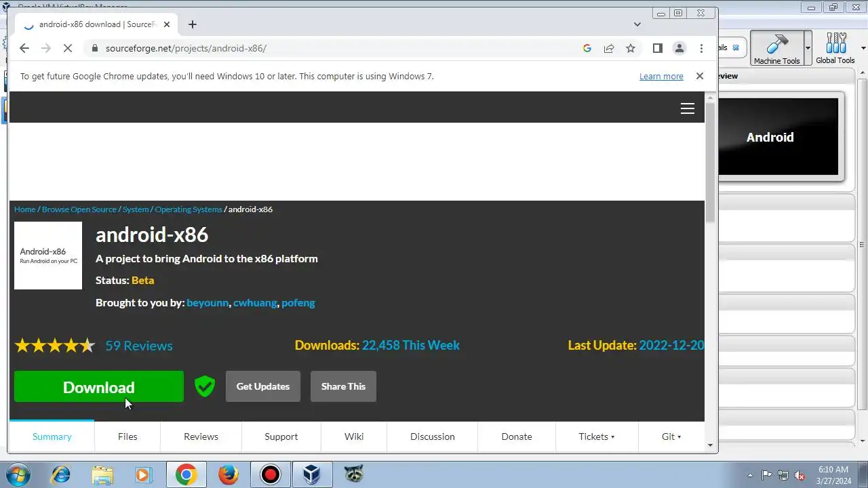Click the Get Updates button
868x488 pixels.
[x=263, y=386]
